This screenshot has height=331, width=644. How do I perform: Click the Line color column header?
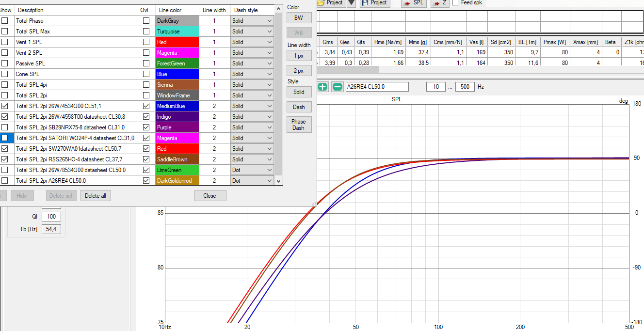point(177,10)
